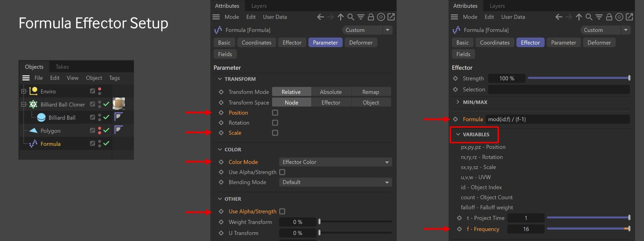
Task: Click Enviro null object icon
Action: [x=33, y=91]
